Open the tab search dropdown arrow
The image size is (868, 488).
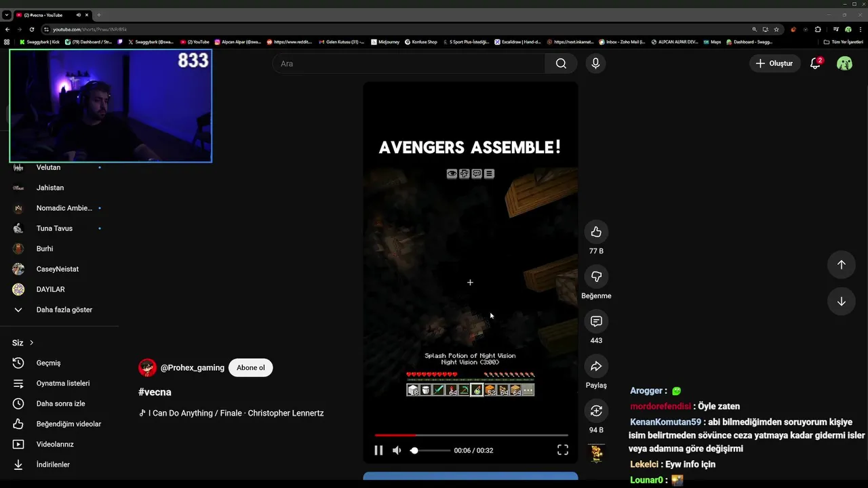pos(6,14)
